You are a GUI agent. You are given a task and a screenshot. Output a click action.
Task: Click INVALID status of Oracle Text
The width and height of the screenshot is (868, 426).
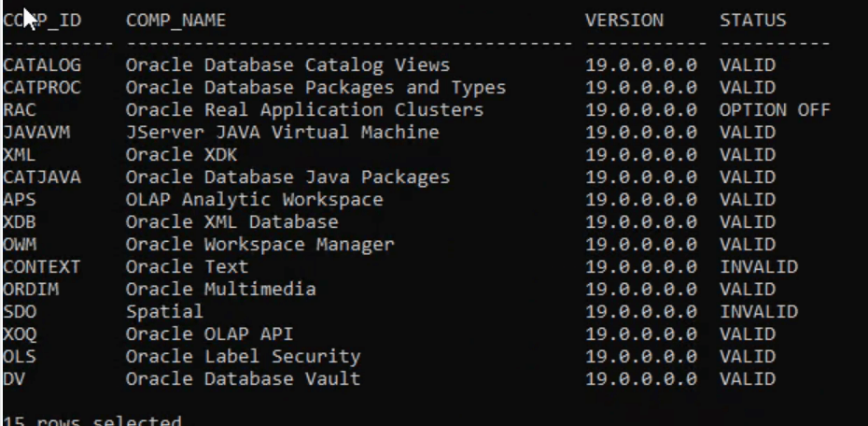tap(759, 267)
